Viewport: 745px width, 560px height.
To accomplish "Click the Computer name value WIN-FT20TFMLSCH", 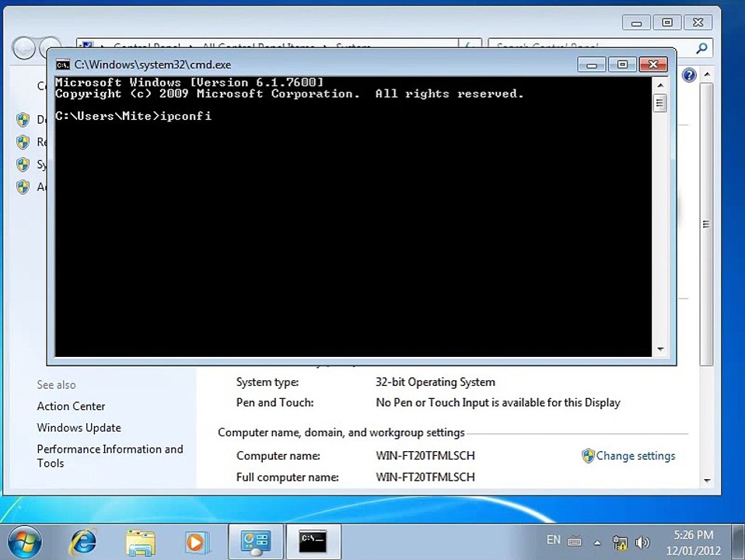I will [425, 456].
